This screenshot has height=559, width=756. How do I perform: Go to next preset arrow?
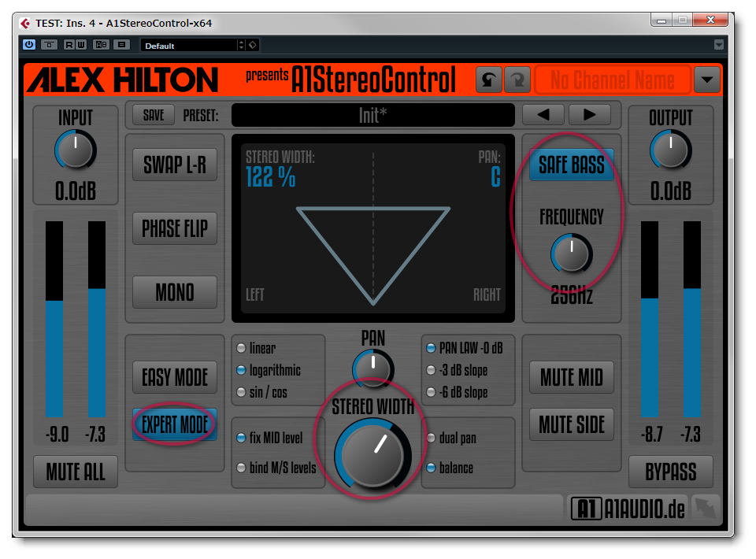(589, 115)
